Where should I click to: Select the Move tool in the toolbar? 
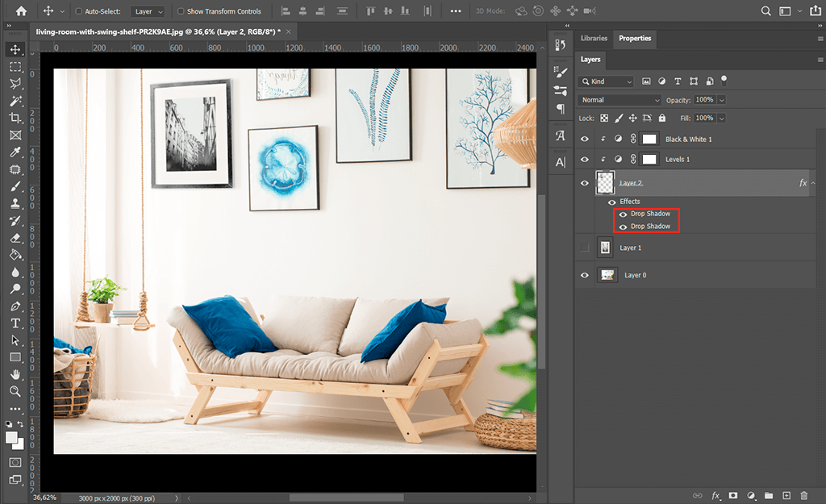(x=15, y=49)
